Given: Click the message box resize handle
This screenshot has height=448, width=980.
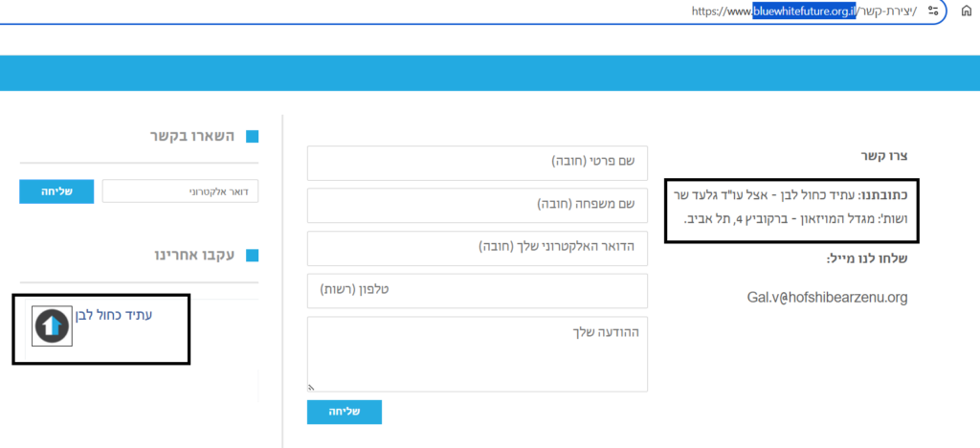Looking at the screenshot, I should [311, 388].
